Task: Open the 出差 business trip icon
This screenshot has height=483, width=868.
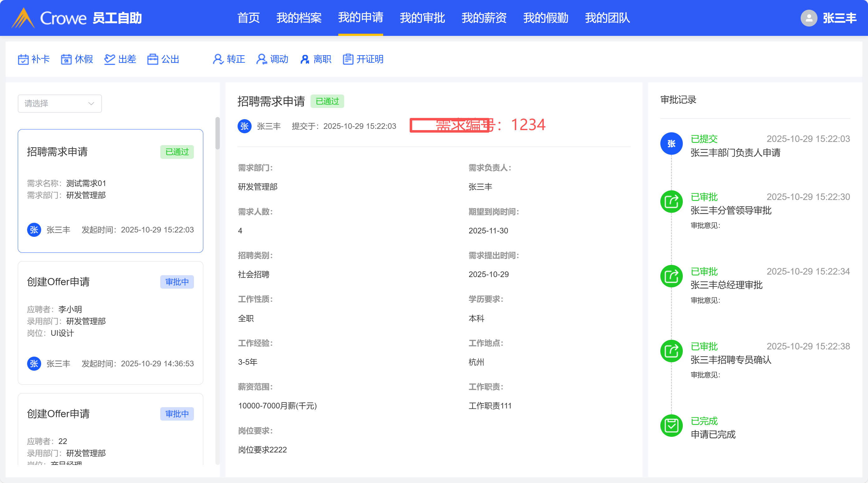Action: [x=109, y=59]
